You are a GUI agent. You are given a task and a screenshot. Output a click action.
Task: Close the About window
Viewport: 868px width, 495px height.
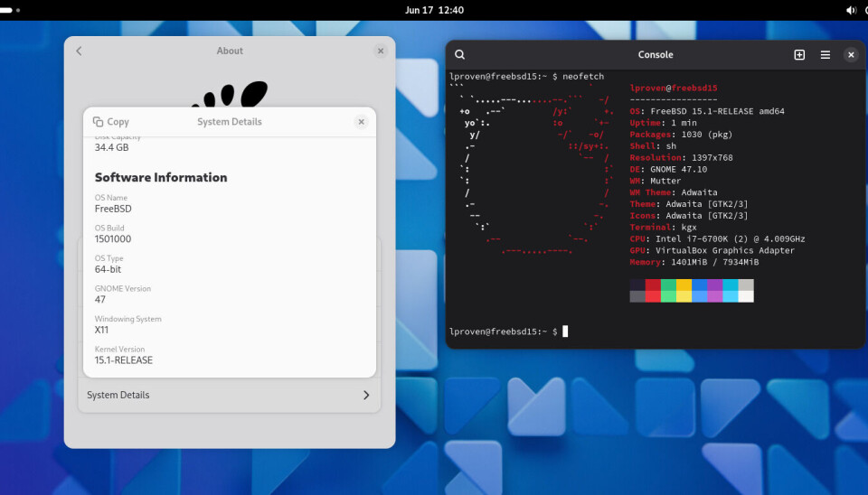[381, 51]
